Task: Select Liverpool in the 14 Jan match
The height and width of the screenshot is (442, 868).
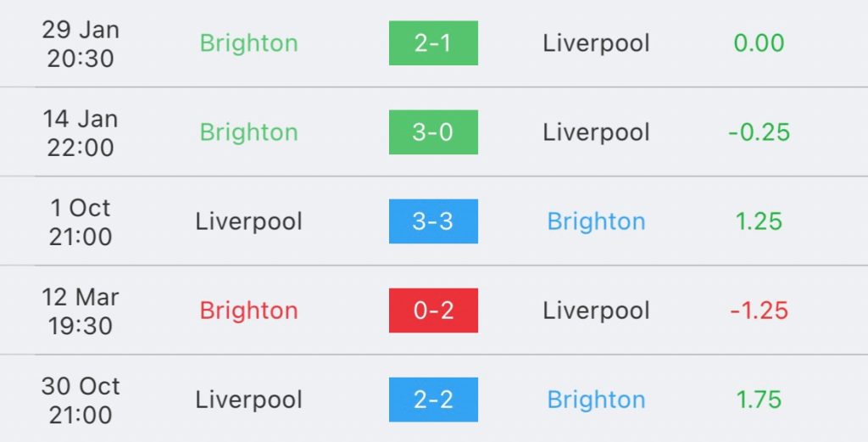Action: [596, 132]
